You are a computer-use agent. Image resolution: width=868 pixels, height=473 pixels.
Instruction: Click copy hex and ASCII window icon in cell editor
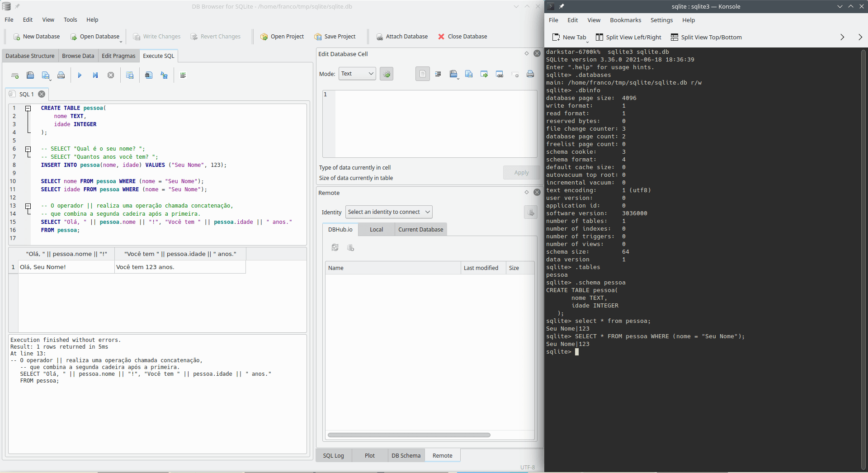484,74
